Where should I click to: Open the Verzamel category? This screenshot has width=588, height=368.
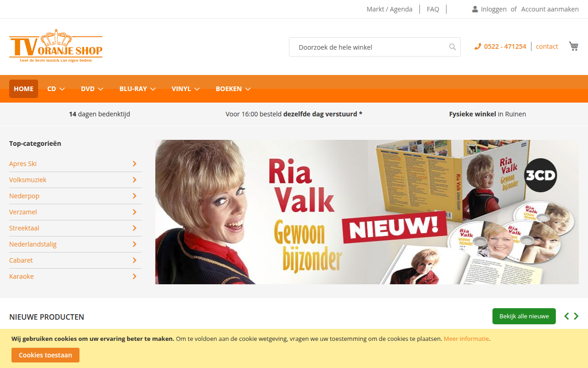(x=23, y=212)
